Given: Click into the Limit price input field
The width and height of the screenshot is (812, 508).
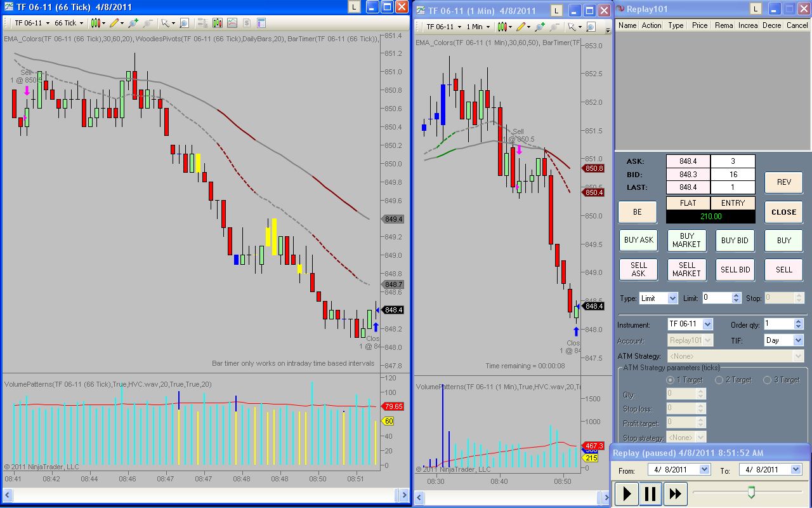Looking at the screenshot, I should tap(716, 298).
